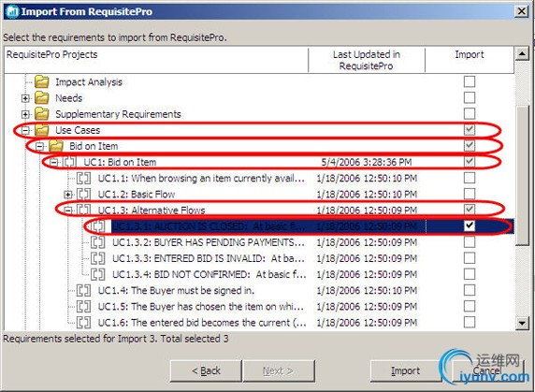535x392 pixels.
Task: Expand the Needs folder node
Action: [25, 98]
